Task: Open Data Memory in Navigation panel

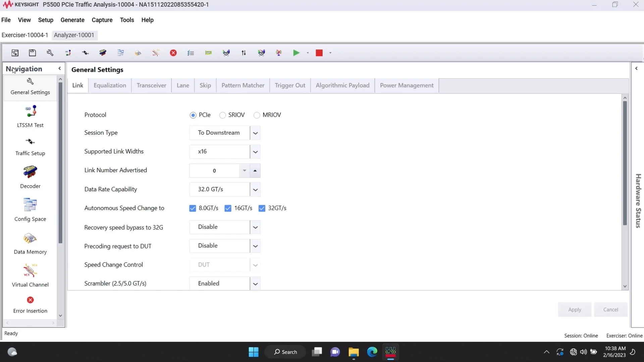Action: (30, 243)
